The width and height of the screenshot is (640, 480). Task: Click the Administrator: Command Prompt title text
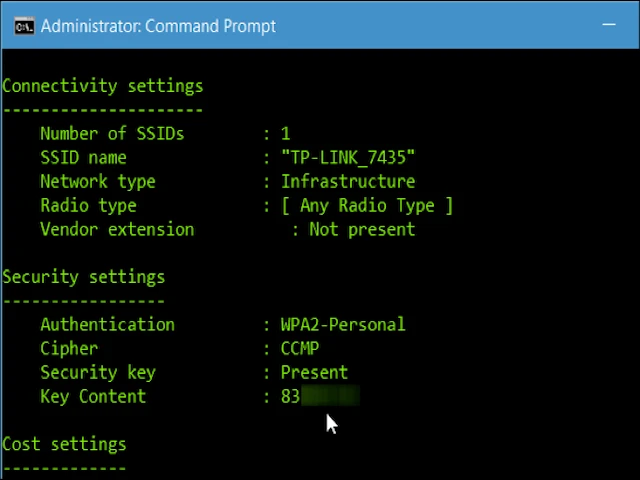coord(159,25)
